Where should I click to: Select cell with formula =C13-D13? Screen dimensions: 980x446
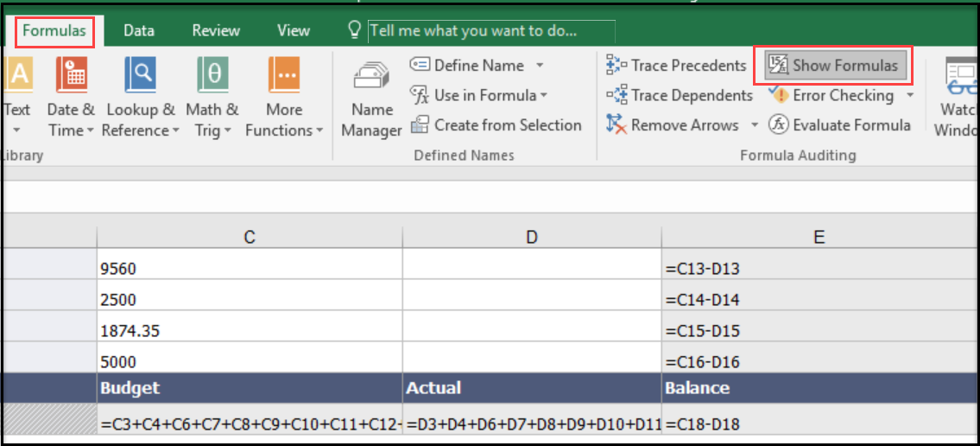pyautogui.click(x=820, y=265)
